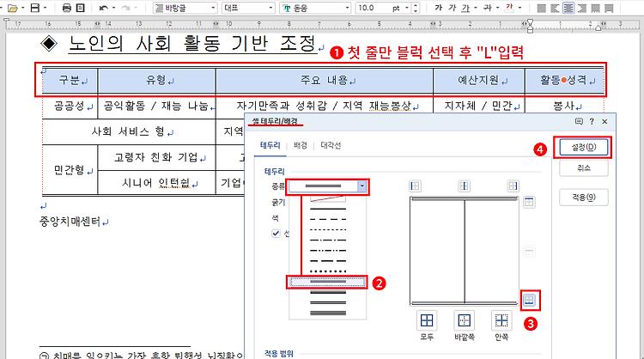Screen dimensions: 644x359
Task: Click the 중앙치매센터 text line
Action: click(x=70, y=222)
